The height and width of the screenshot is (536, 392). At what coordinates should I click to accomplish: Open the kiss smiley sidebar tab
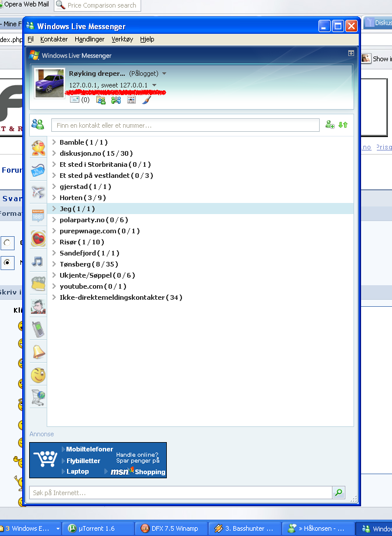pyautogui.click(x=38, y=148)
